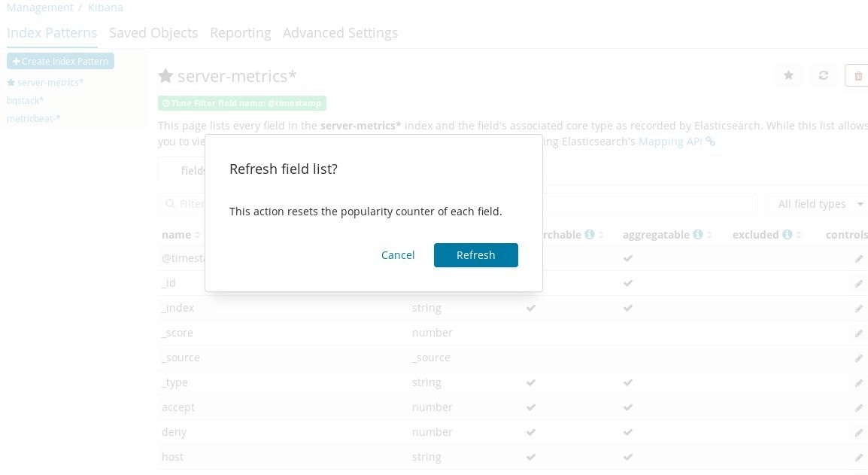Image resolution: width=868 pixels, height=475 pixels.
Task: Click the edit pencil for the _index field
Action: pos(859,309)
